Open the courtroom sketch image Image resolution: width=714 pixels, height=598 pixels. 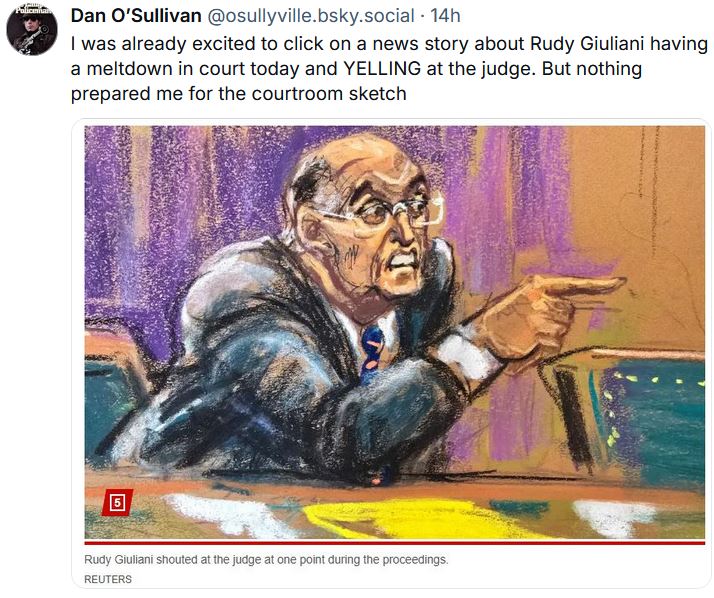[x=395, y=332]
